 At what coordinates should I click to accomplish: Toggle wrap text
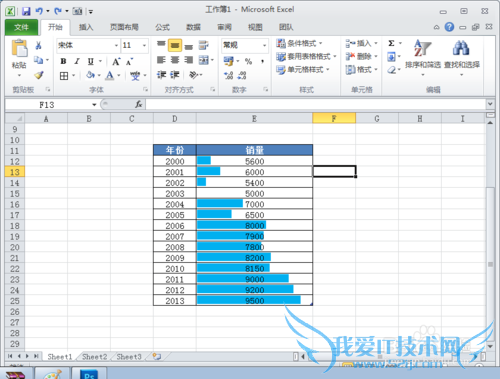click(203, 45)
